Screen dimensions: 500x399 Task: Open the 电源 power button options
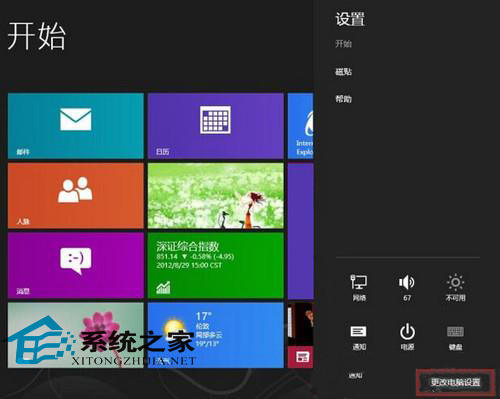(407, 337)
